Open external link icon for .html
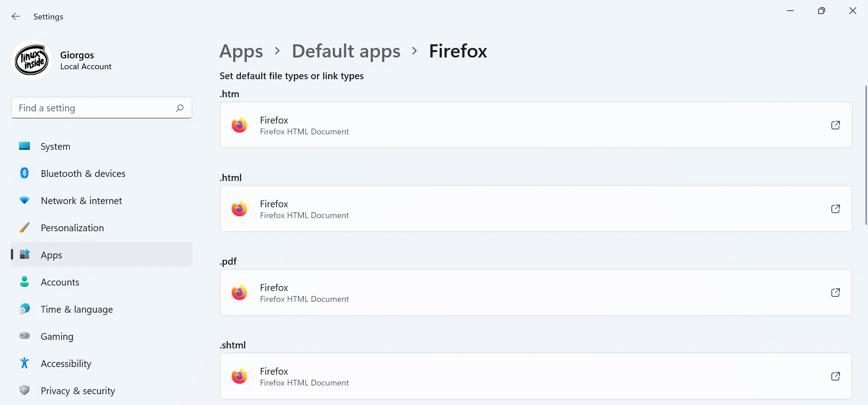This screenshot has width=868, height=405. [x=835, y=209]
